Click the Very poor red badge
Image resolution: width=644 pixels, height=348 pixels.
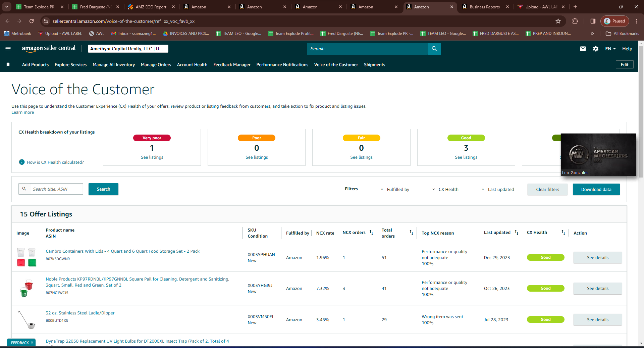(x=152, y=138)
